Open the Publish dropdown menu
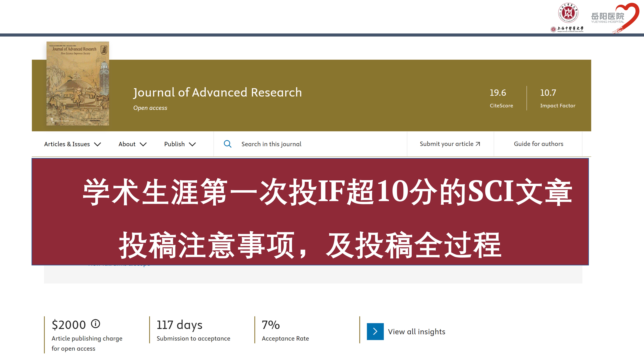644x362 pixels. pos(180,144)
